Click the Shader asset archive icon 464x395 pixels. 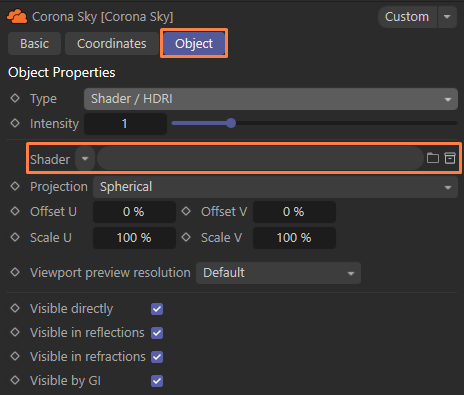click(450, 158)
